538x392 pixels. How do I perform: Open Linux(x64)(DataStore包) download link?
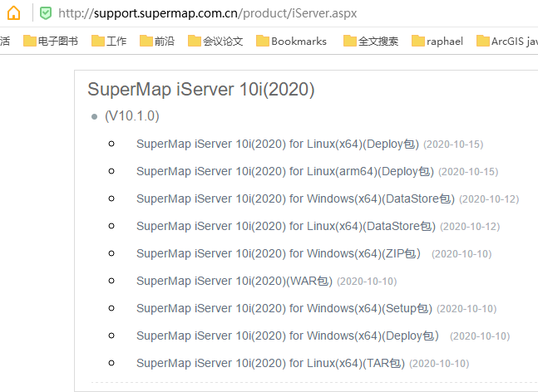[x=286, y=226]
